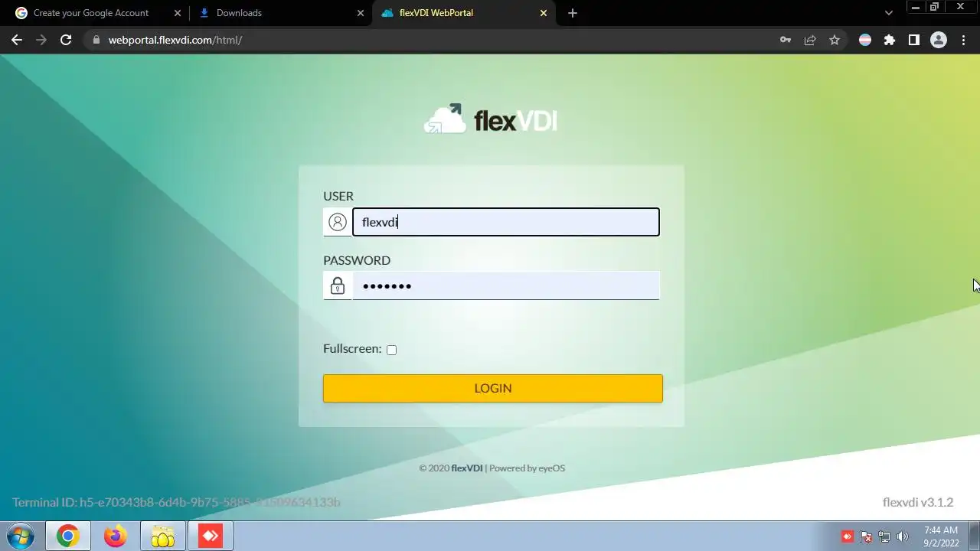
Task: Click the padlock icon beside PASSWORD field
Action: coord(337,285)
